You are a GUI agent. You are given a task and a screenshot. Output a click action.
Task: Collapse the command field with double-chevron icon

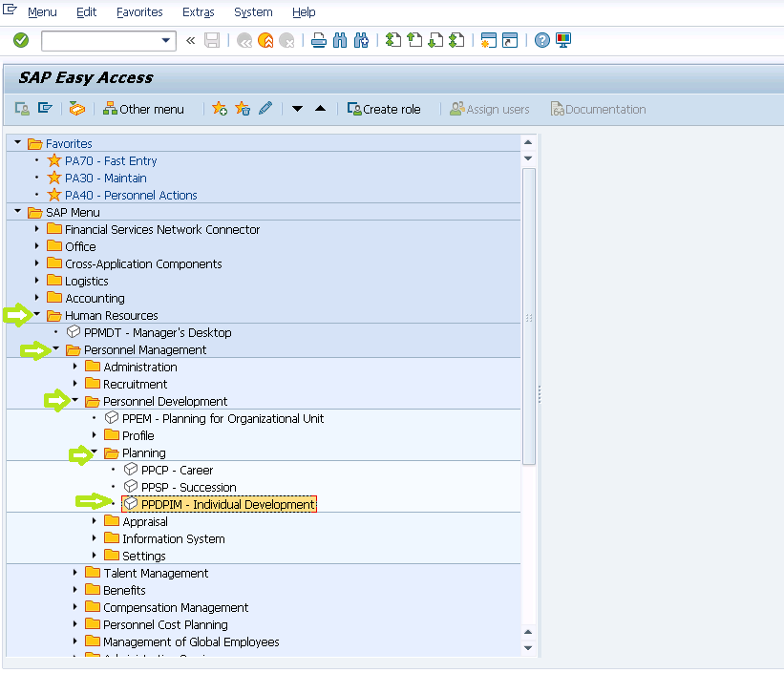click(190, 40)
